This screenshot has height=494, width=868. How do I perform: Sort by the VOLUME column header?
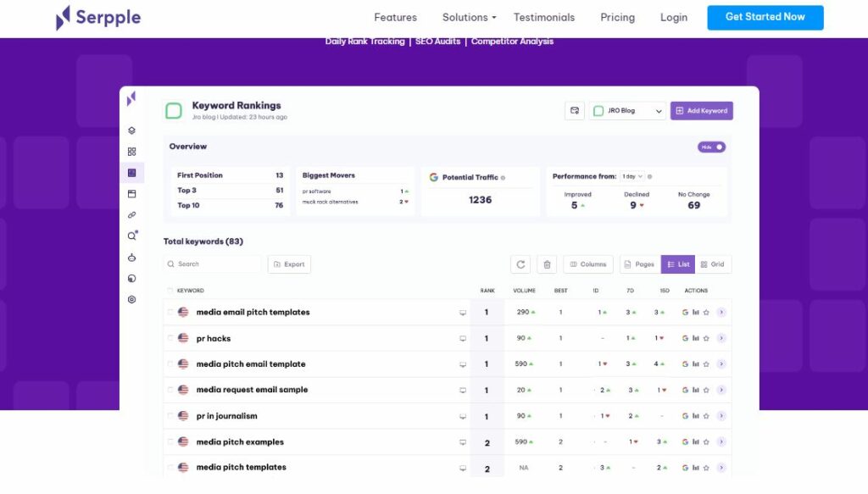tap(524, 291)
